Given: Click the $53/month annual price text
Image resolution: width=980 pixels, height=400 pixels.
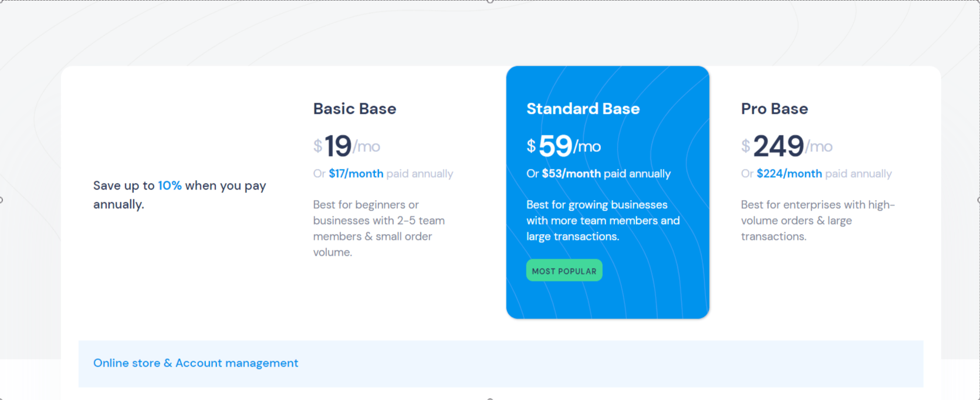Looking at the screenshot, I should pyautogui.click(x=571, y=174).
